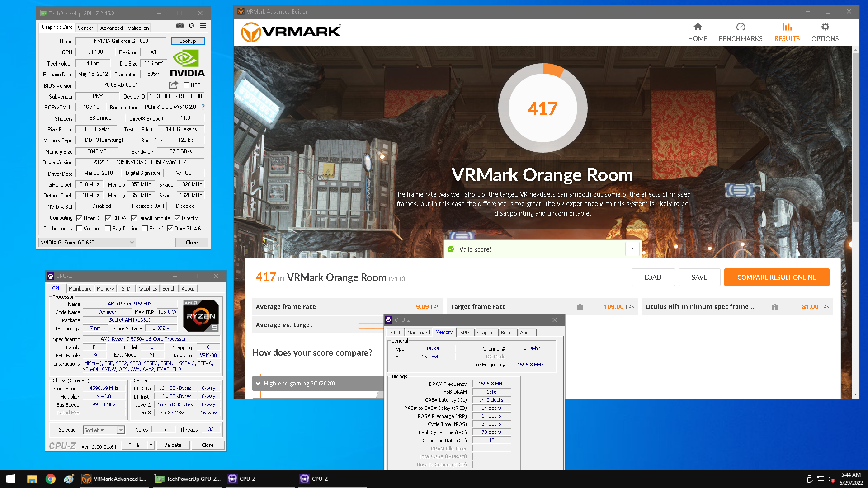868x488 pixels.
Task: Toggle the CUDA checkbox
Action: pos(108,218)
